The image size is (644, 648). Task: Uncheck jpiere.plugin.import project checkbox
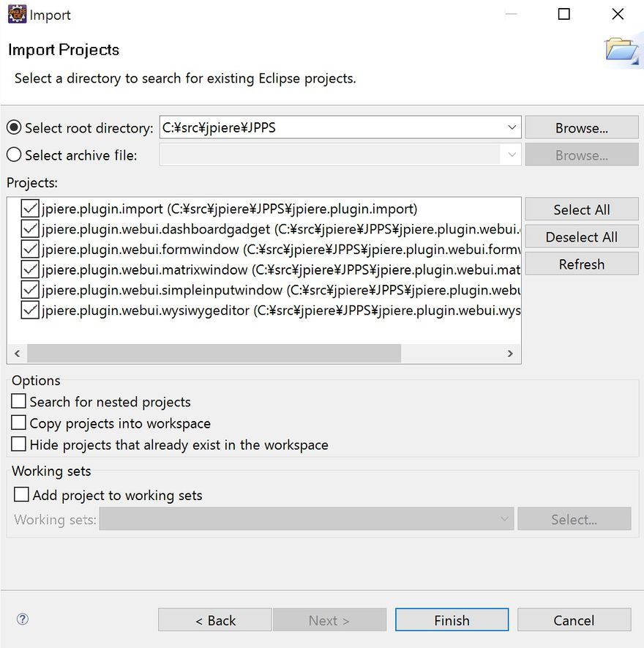point(30,209)
